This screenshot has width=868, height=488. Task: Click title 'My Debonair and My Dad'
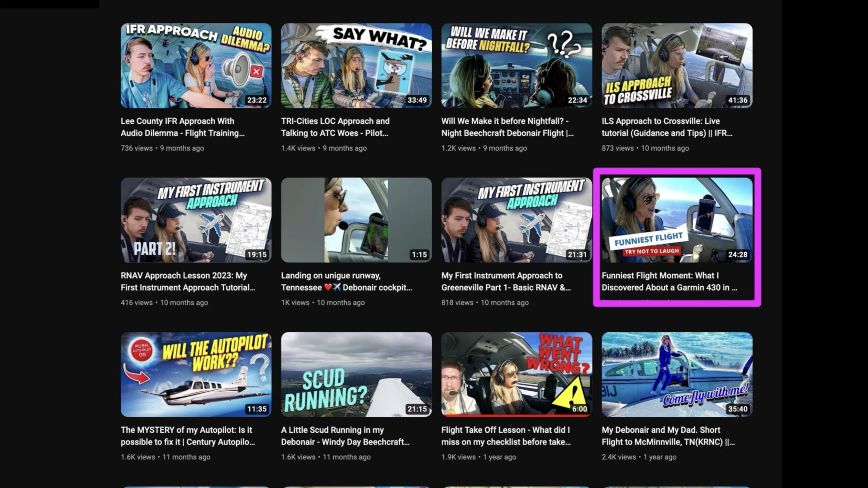(x=669, y=436)
